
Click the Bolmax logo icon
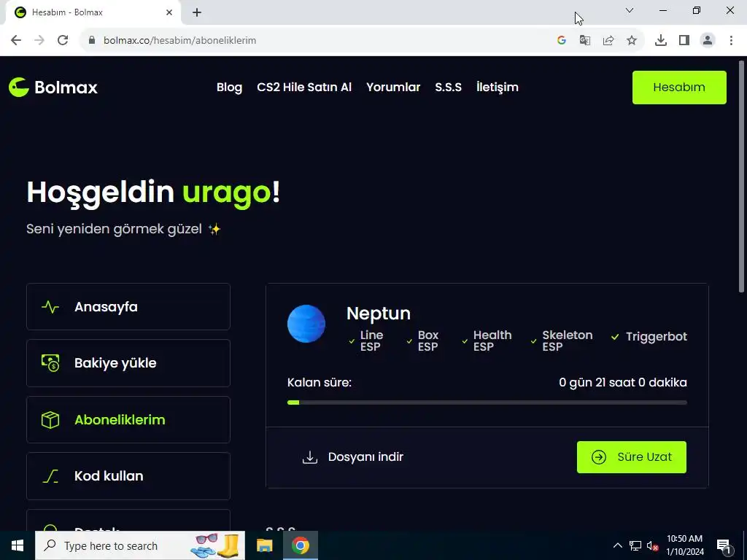point(19,87)
